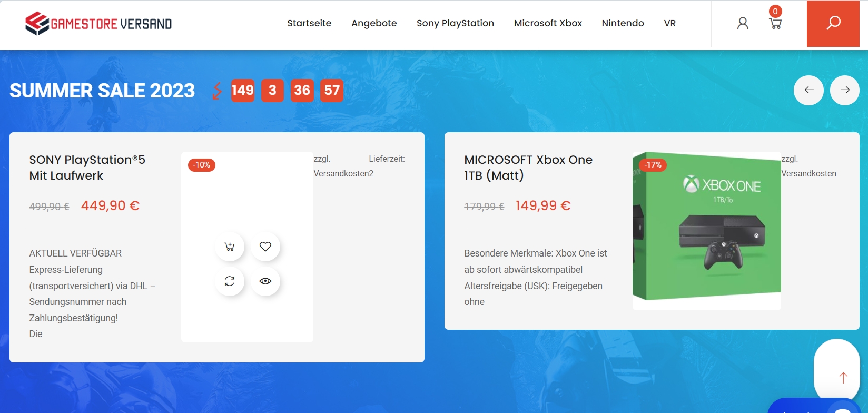
Task: Click the Versandkosten text on Xbox card
Action: point(808,173)
